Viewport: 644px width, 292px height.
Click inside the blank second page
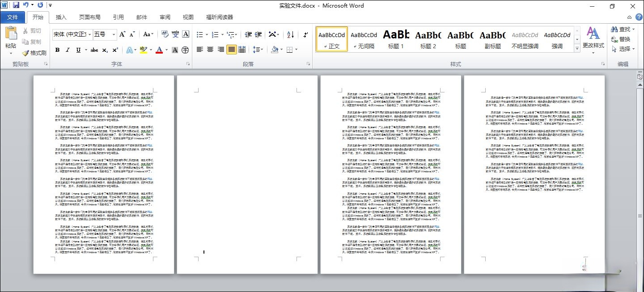coord(246,174)
